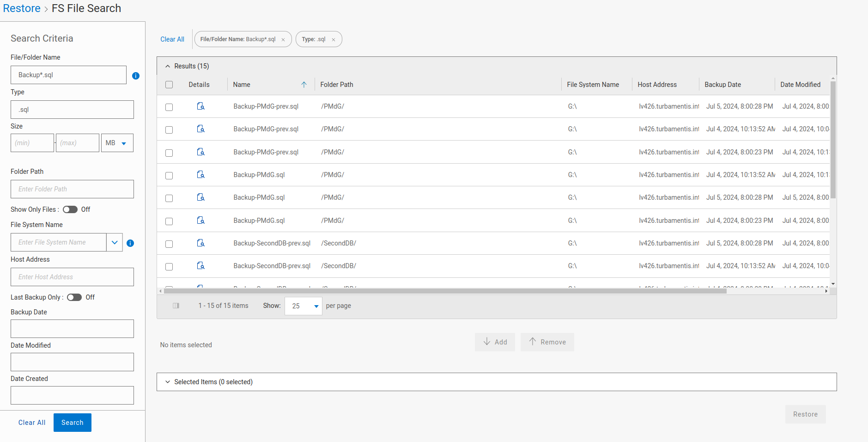Check Backup-SecondDB-prev.sql row with Jul 4 10:13:52 AM backup
Image resolution: width=868 pixels, height=442 pixels.
[x=169, y=267]
